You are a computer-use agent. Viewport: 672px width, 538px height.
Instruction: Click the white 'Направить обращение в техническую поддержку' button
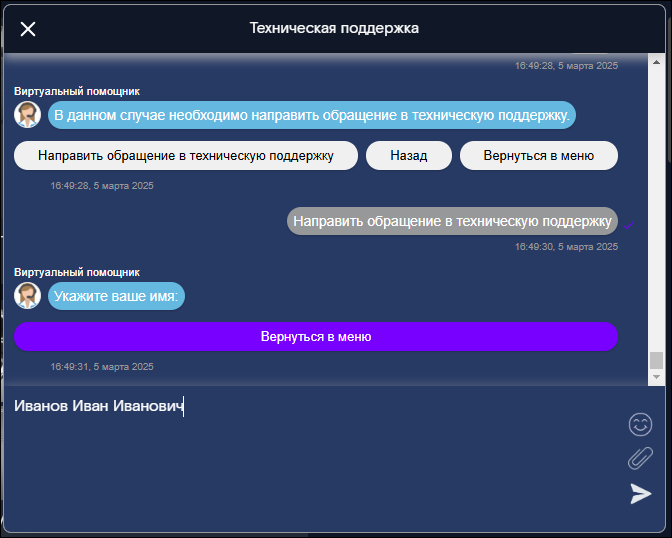pyautogui.click(x=186, y=156)
